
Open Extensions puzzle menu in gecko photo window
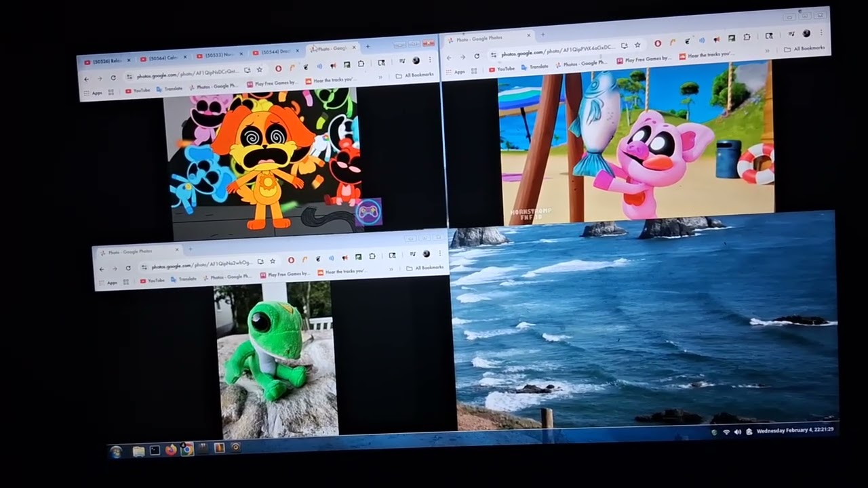tap(372, 256)
